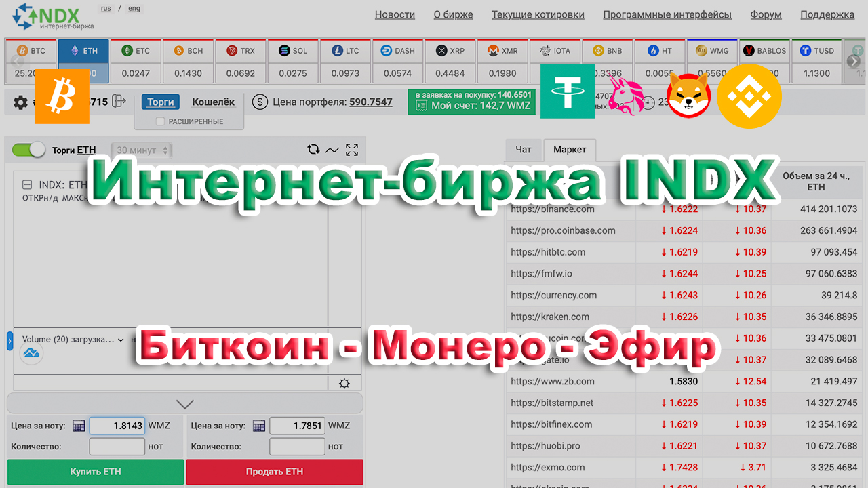Click the sell Количество input field
The height and width of the screenshot is (488, 868).
297,447
